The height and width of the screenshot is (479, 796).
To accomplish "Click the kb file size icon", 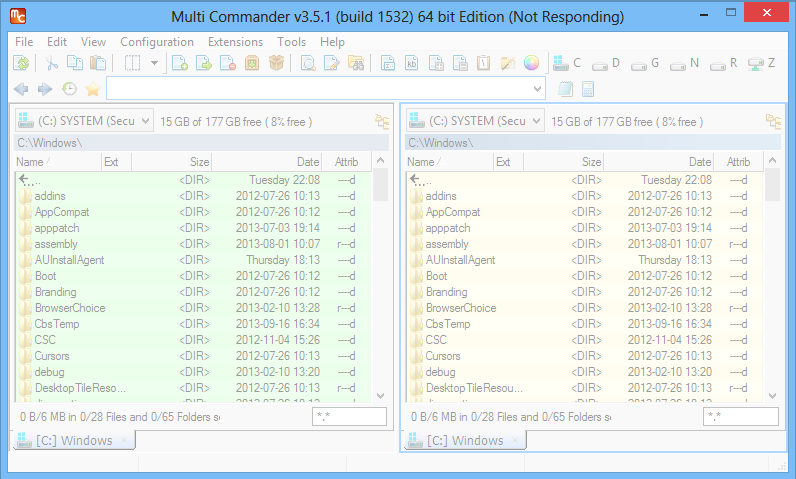I will (x=412, y=63).
